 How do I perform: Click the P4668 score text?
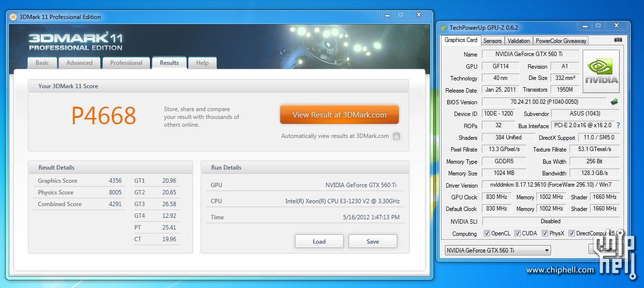tap(104, 115)
